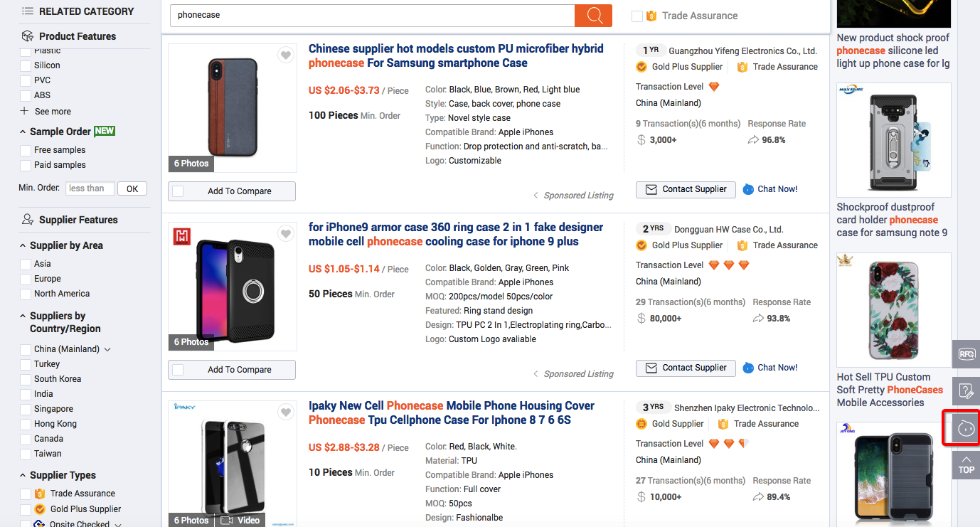
Task: Click the RFQ sidebar icon
Action: (966, 354)
